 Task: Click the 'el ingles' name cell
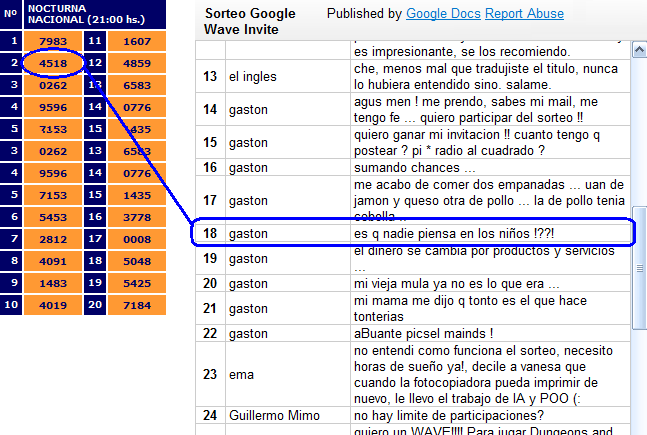point(288,76)
